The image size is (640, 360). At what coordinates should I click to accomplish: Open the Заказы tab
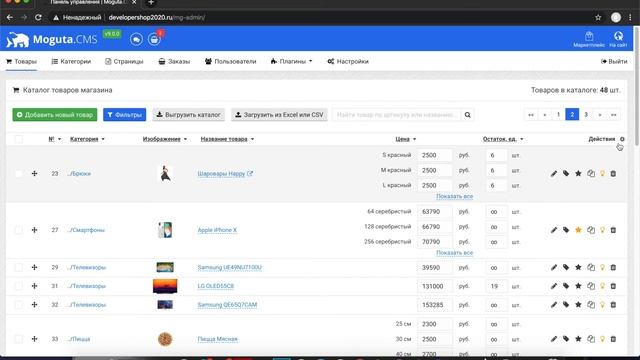(174, 62)
